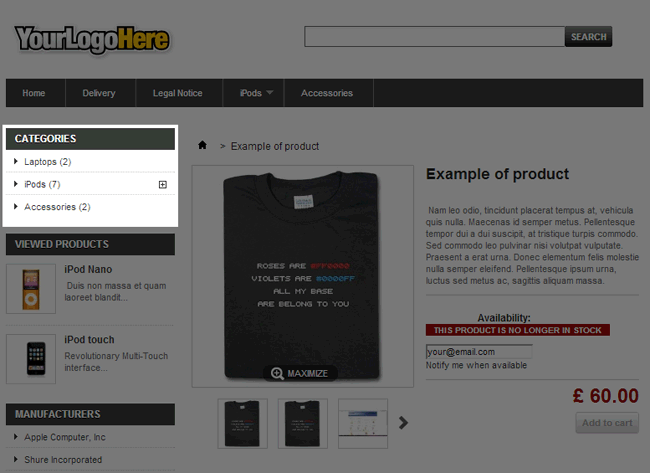650x473 pixels.
Task: Open the Laptops (2) category
Action: tap(47, 162)
